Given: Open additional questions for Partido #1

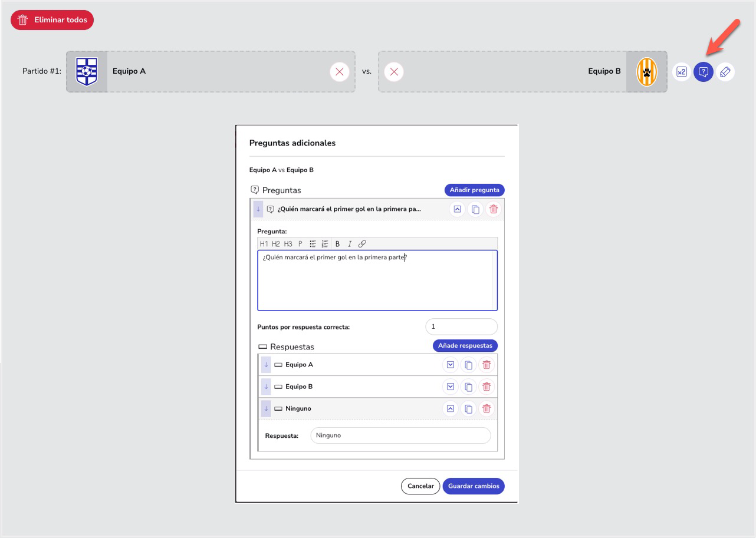Looking at the screenshot, I should tap(703, 72).
